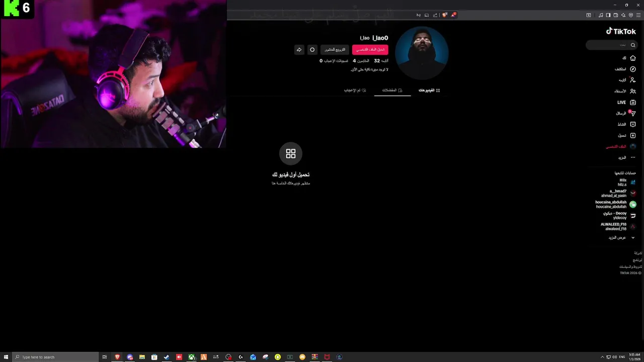Toggle the browser sidebar panel icon
Viewport: 644px width, 362px height.
608,15
